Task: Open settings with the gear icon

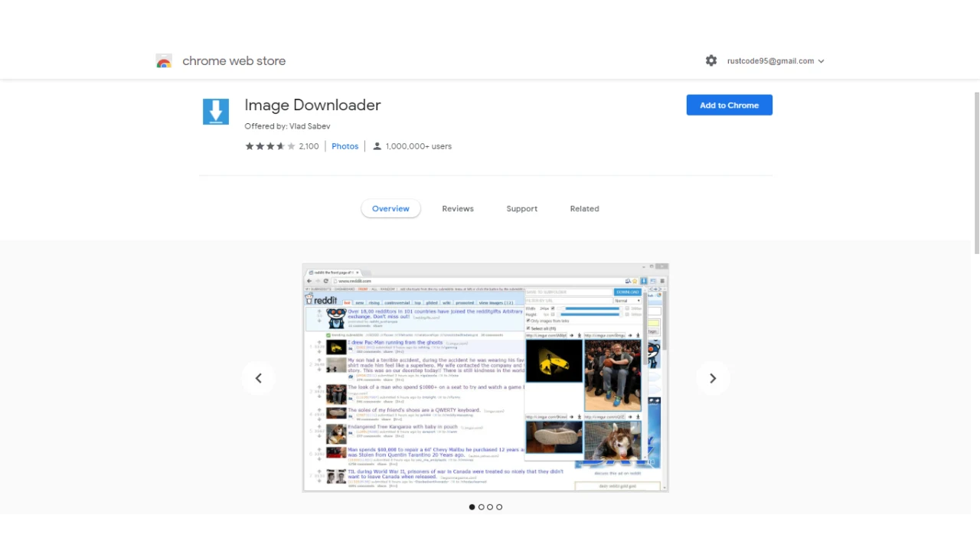Action: (710, 60)
